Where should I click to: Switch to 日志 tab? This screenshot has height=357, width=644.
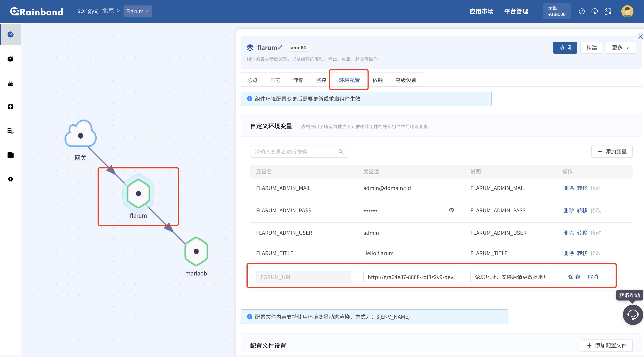[275, 80]
